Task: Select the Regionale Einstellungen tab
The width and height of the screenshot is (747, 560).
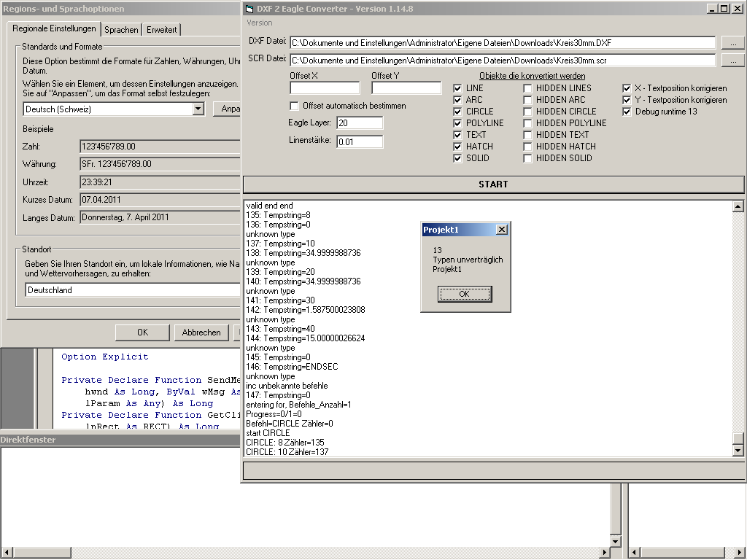Action: [x=54, y=28]
